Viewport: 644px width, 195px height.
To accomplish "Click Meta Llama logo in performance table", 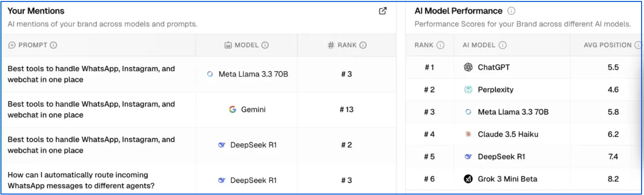I will 468,112.
